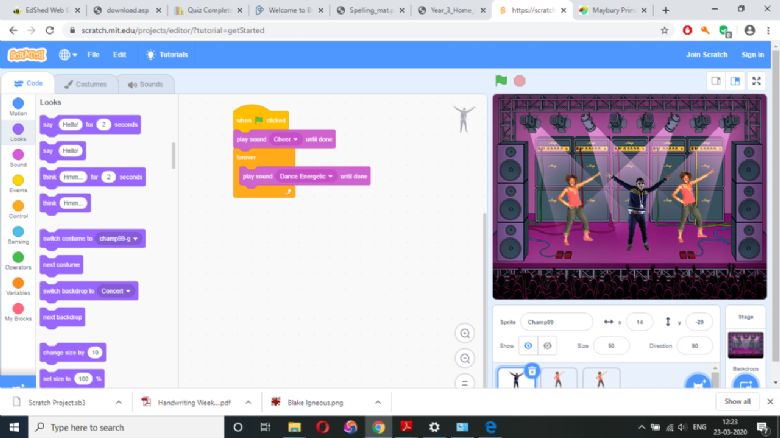Open costume dropdown on switch costume block
Viewport: 780px width, 438px height.
point(118,239)
